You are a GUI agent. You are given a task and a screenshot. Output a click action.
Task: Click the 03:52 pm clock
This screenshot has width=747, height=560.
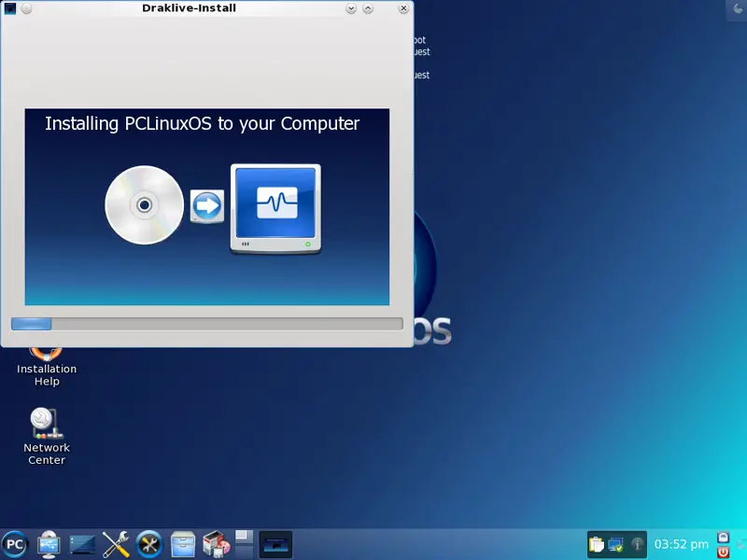tap(682, 544)
